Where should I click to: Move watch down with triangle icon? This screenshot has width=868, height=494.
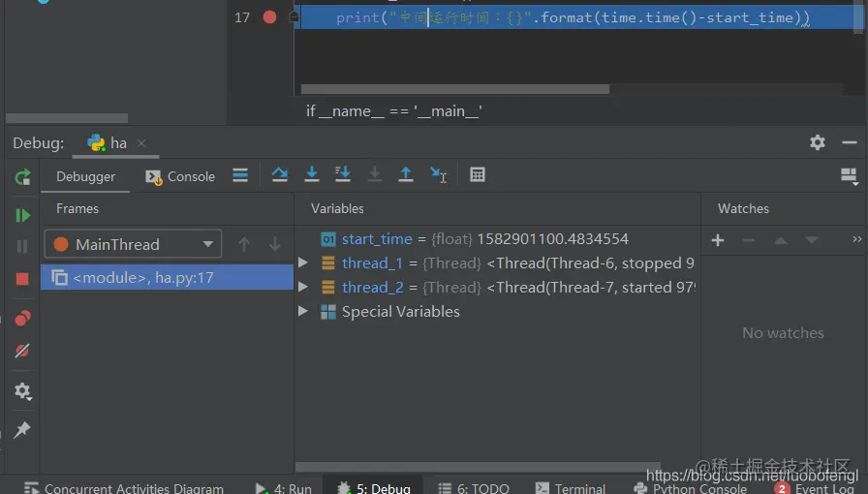point(812,240)
